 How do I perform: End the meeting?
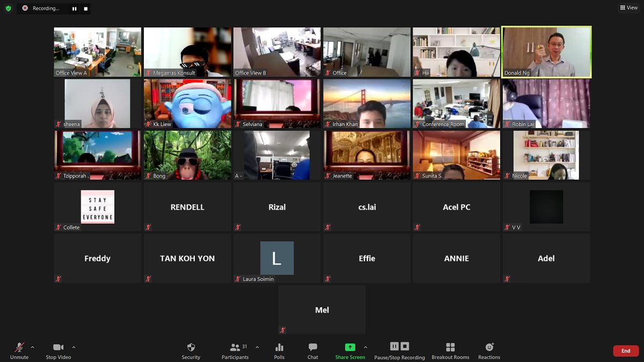626,351
